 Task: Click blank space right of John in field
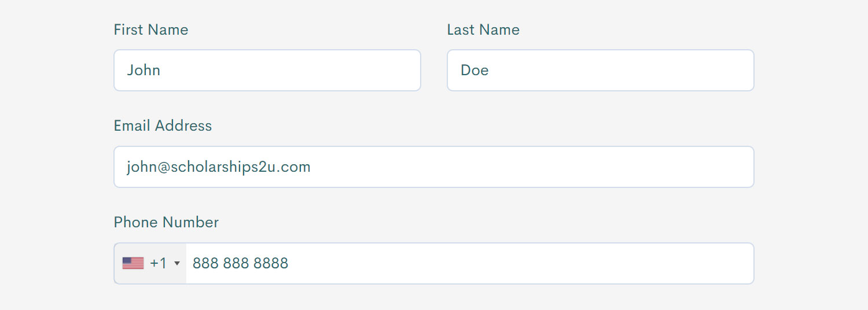(x=289, y=70)
